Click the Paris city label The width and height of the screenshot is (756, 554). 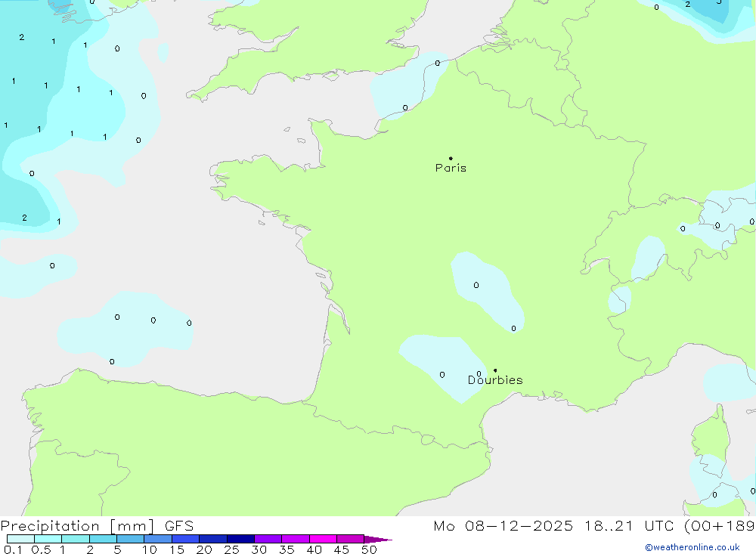451,168
